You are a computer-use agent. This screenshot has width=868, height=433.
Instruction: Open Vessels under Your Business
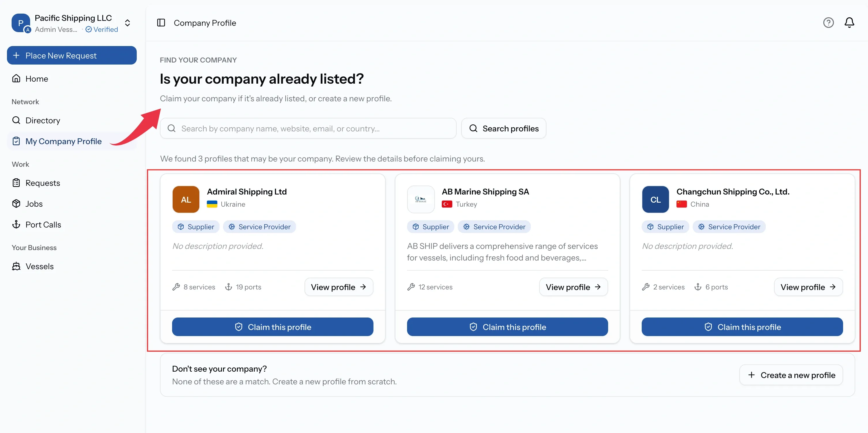(72, 266)
